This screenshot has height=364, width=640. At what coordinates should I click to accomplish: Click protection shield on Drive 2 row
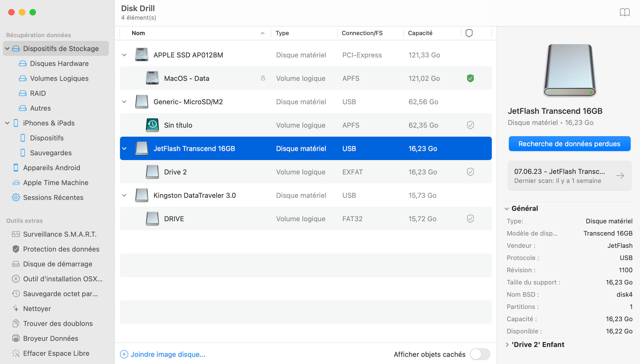pos(470,172)
